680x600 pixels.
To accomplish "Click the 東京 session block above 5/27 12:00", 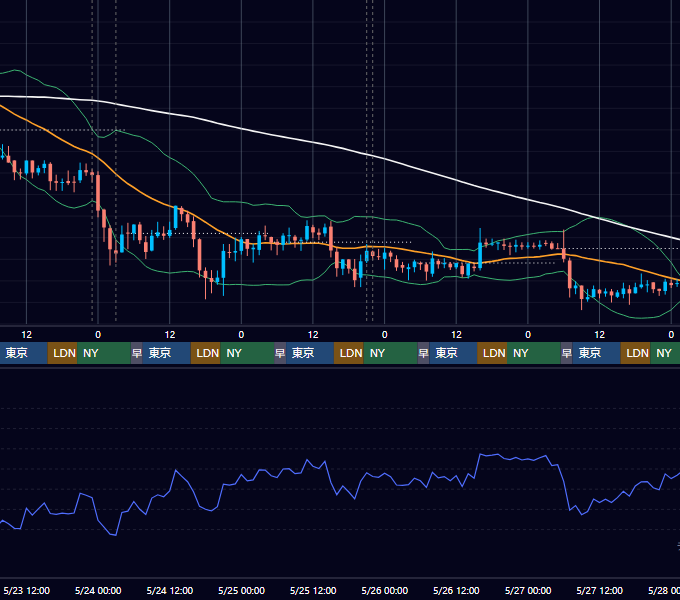I will 597,353.
